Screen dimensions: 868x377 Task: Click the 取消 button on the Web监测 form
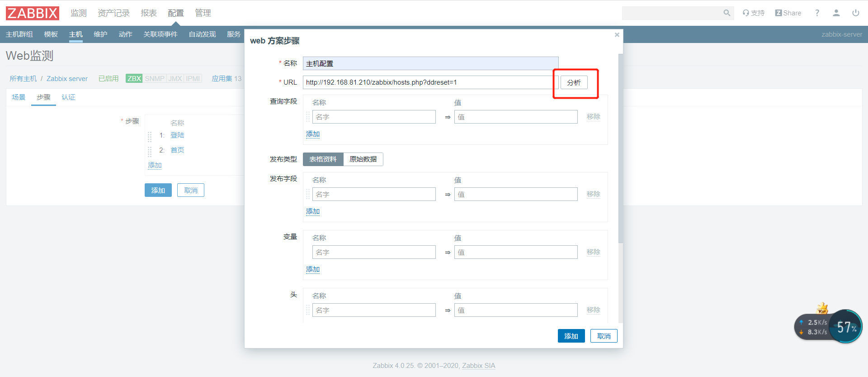190,190
